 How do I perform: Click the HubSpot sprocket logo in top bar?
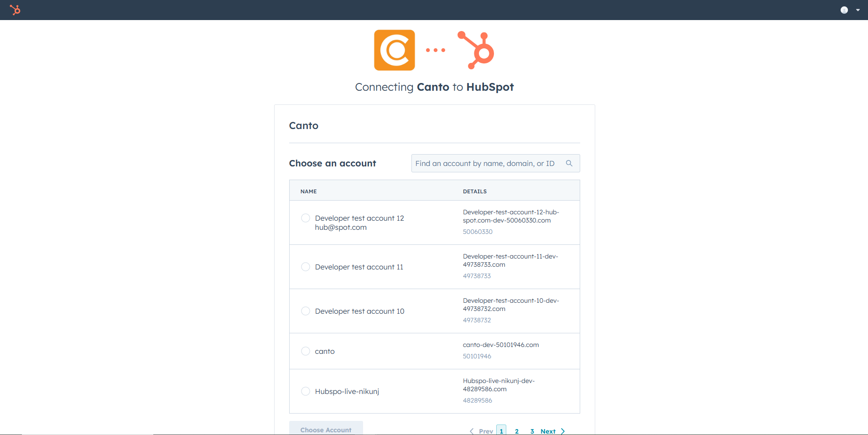pyautogui.click(x=15, y=10)
